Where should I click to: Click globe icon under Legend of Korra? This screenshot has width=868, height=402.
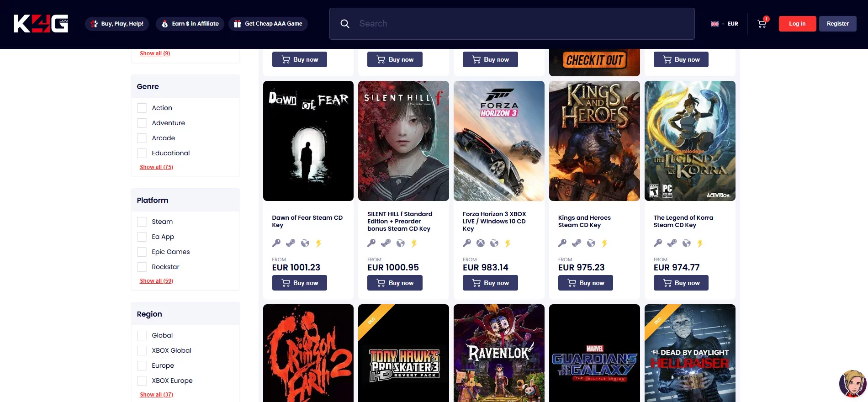point(687,243)
